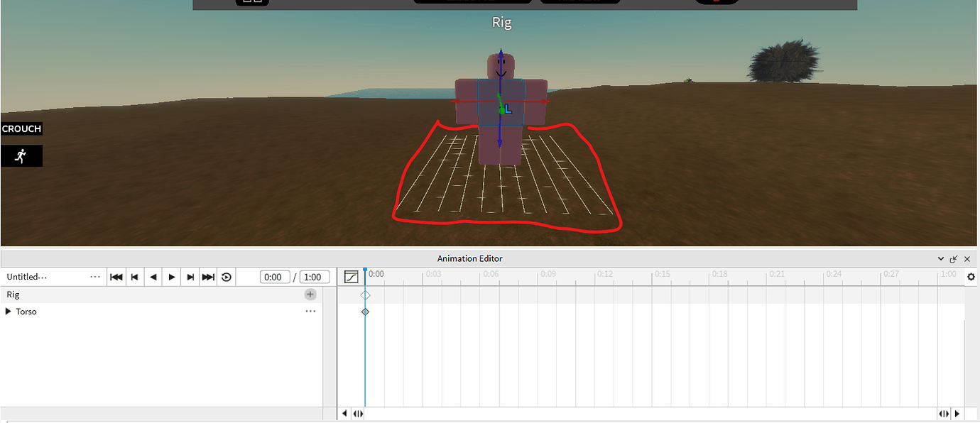Viewport: 980px width, 423px height.
Task: Click the 0:15 mark on the timeline ruler
Action: tap(663, 274)
